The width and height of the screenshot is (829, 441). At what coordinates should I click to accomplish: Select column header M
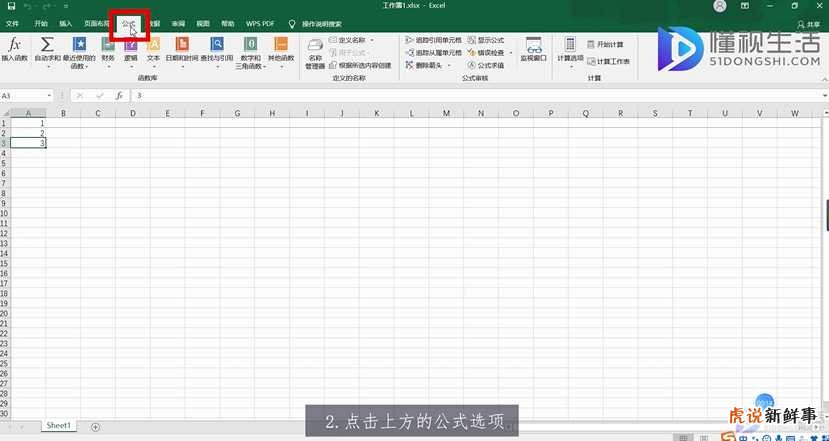pyautogui.click(x=446, y=113)
